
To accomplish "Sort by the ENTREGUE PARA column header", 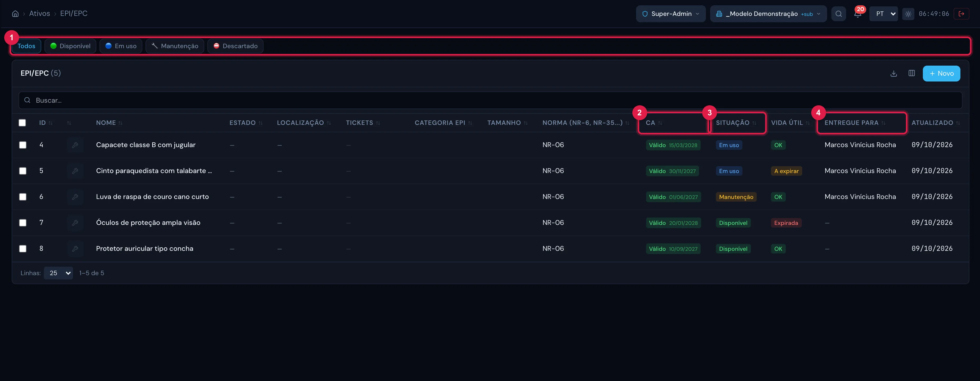I will [x=855, y=123].
